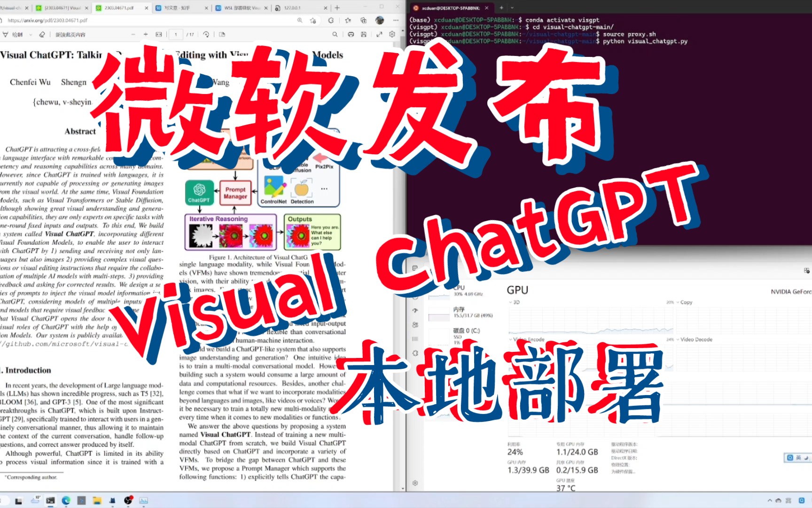
Task: Select the Erase tool in PDF toolbar
Action: pos(42,34)
